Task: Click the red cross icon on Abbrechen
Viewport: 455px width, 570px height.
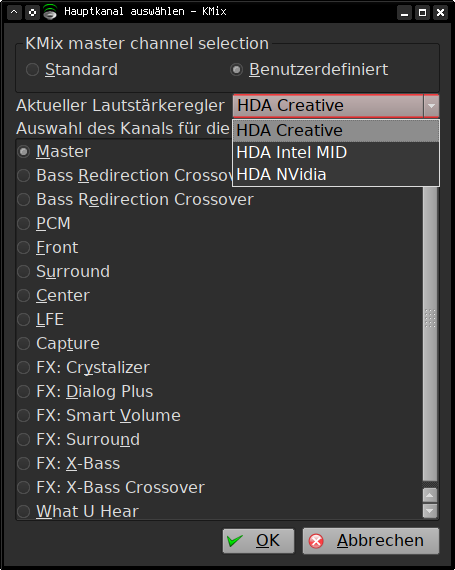Action: (x=316, y=541)
